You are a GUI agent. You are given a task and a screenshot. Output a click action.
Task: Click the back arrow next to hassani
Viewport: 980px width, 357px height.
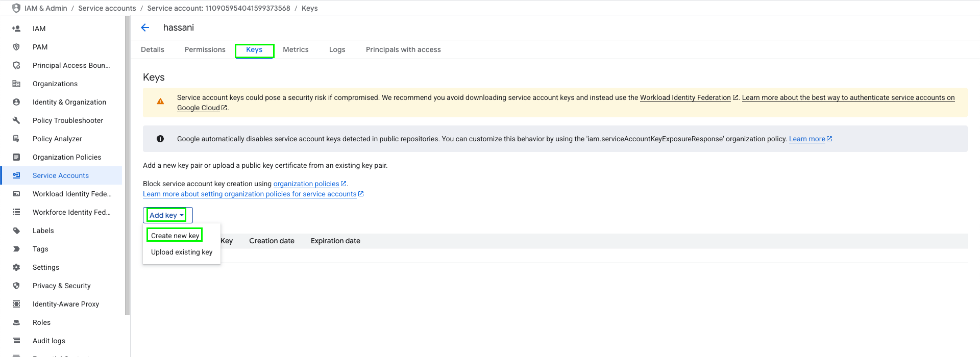pyautogui.click(x=145, y=28)
